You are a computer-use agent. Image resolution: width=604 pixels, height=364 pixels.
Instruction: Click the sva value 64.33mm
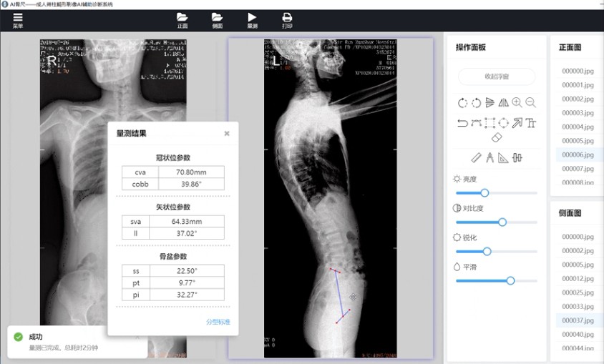[187, 221]
